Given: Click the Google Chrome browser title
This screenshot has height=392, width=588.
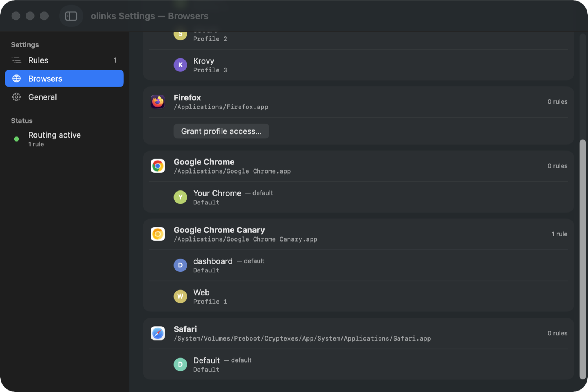Looking at the screenshot, I should point(204,162).
